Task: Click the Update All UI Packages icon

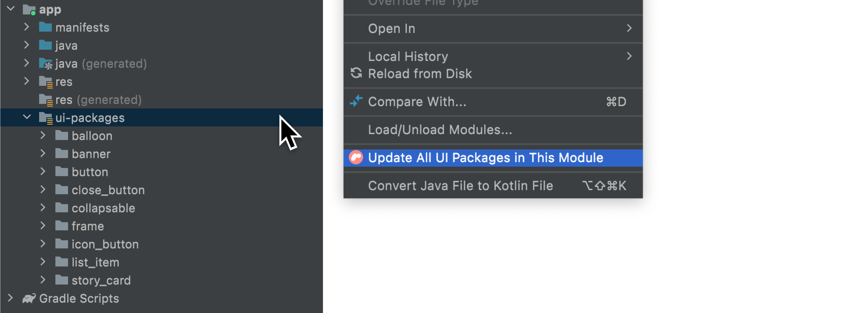Action: [356, 158]
